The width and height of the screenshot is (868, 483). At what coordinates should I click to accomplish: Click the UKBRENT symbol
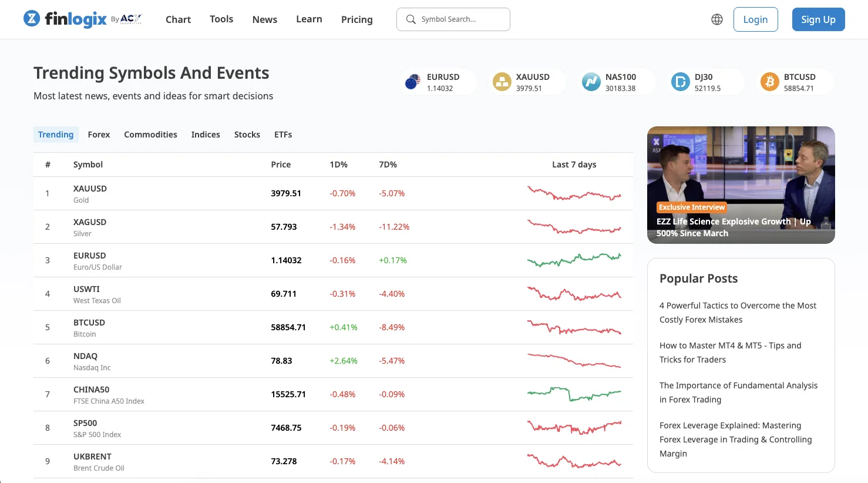pyautogui.click(x=92, y=457)
